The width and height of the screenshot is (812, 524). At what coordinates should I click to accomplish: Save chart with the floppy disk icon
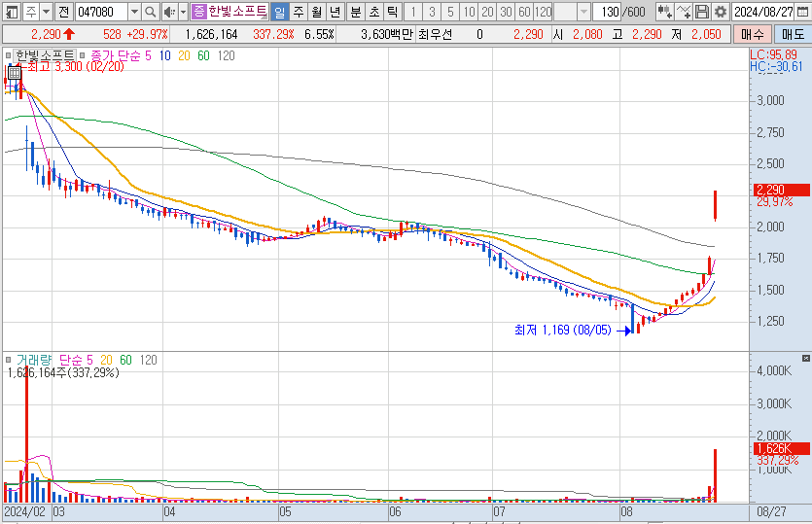[x=702, y=12]
